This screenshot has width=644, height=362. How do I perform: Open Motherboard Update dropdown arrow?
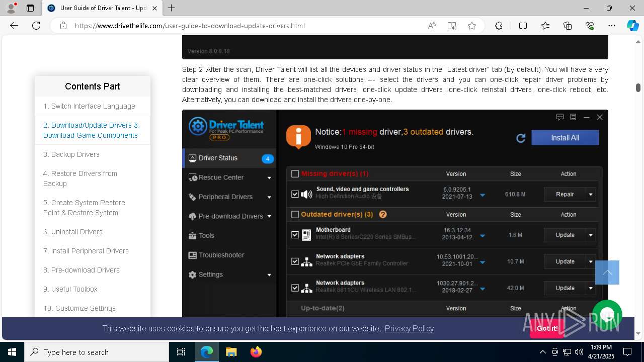click(x=591, y=235)
